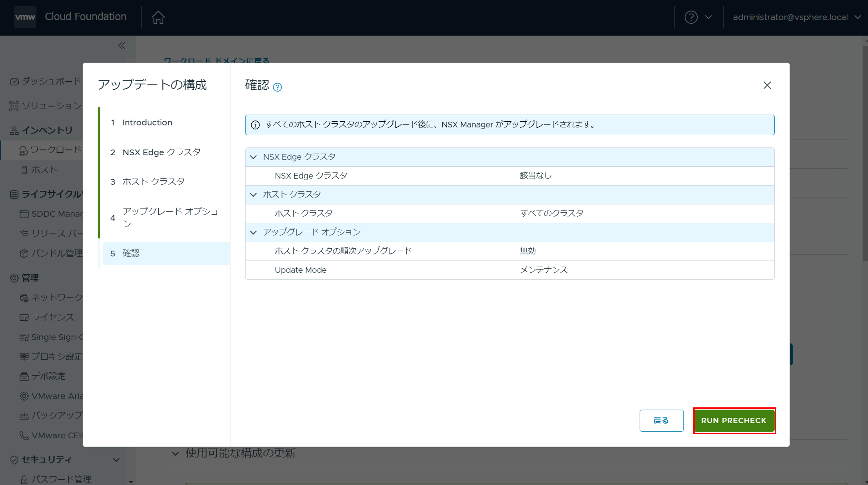Click info icon in NSX Manager banner
868x485 pixels.
pyautogui.click(x=255, y=125)
